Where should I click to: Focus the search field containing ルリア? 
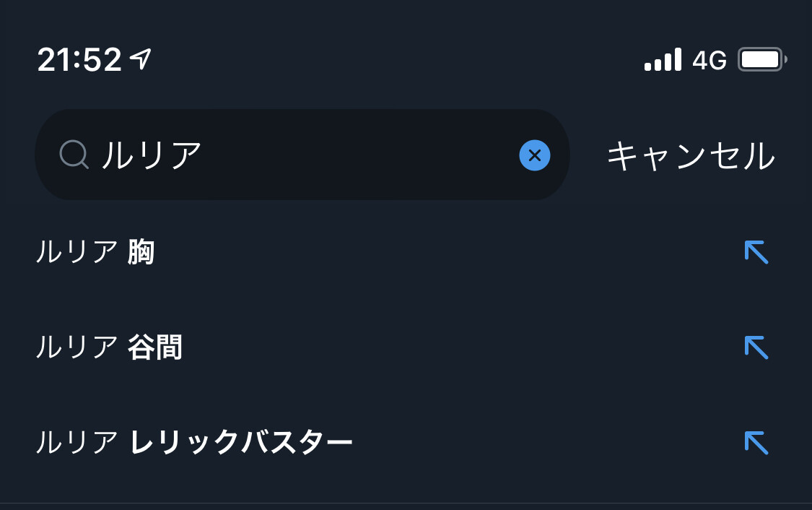click(x=302, y=155)
